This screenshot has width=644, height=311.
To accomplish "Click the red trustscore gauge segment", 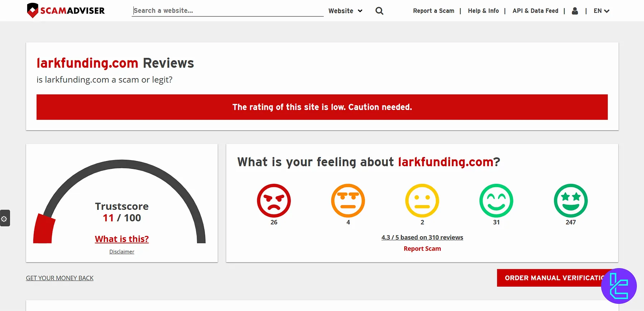I will [44, 229].
